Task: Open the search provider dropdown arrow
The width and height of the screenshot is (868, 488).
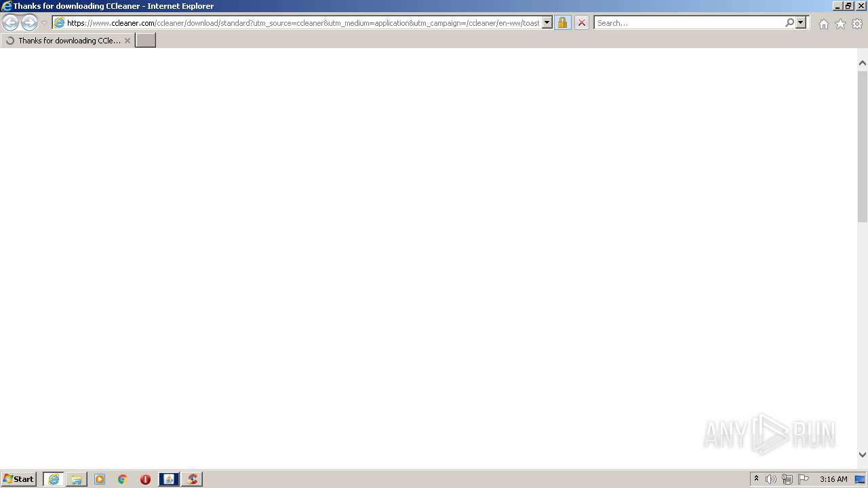Action: (x=801, y=23)
